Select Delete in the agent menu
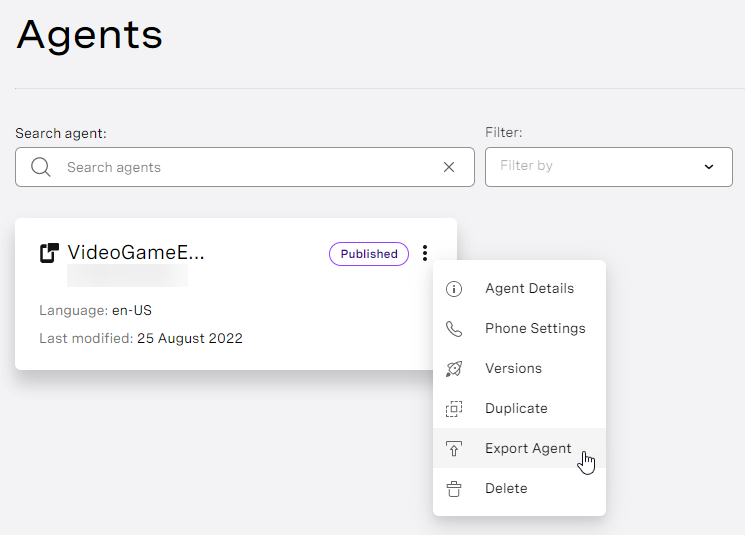This screenshot has height=535, width=745. 519,488
